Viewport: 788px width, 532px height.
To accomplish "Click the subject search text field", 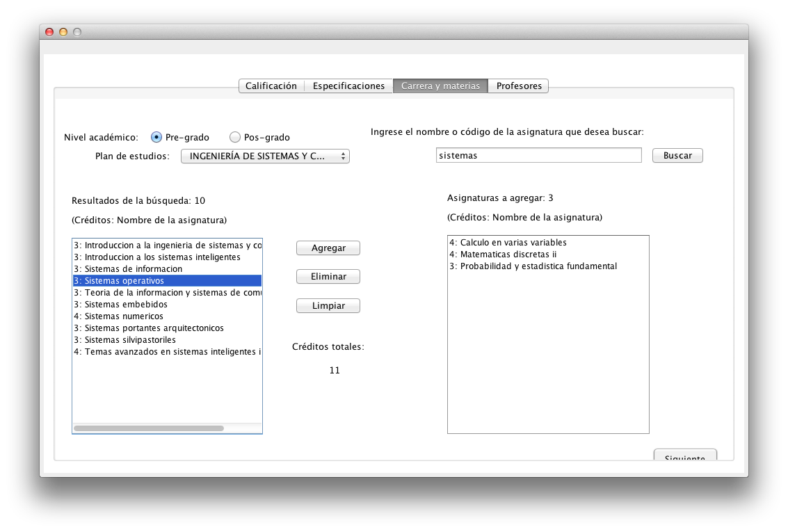I will click(539, 155).
